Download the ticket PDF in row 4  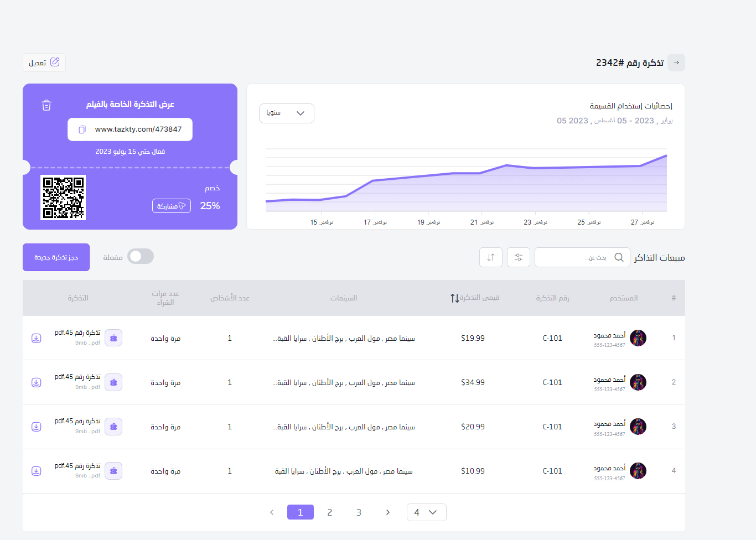(37, 471)
